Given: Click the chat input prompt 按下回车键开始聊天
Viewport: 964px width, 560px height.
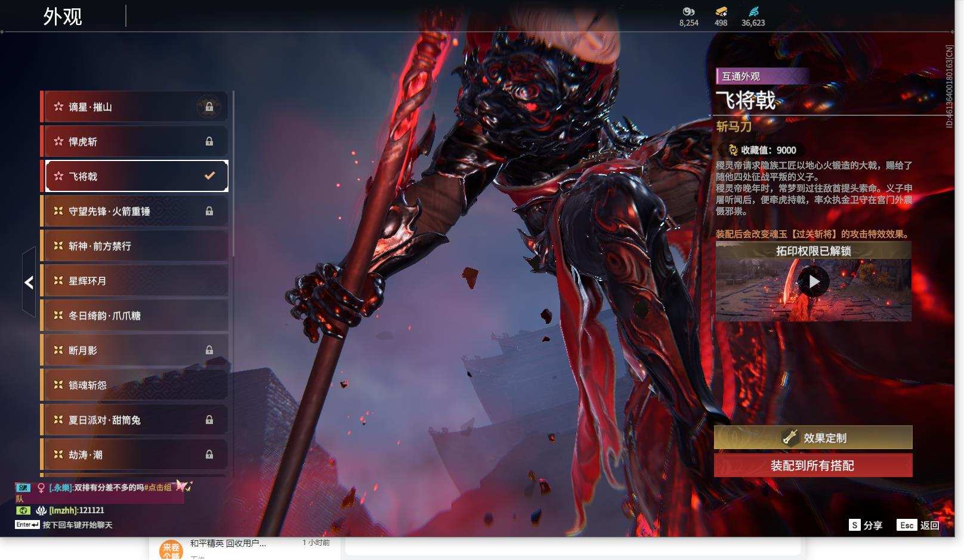Looking at the screenshot, I should pyautogui.click(x=77, y=525).
